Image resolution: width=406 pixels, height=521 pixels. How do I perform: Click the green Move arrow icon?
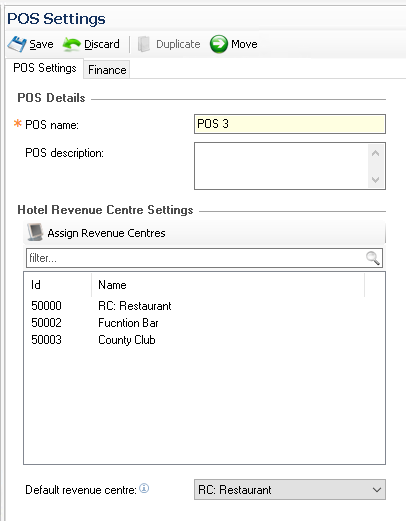coord(219,44)
